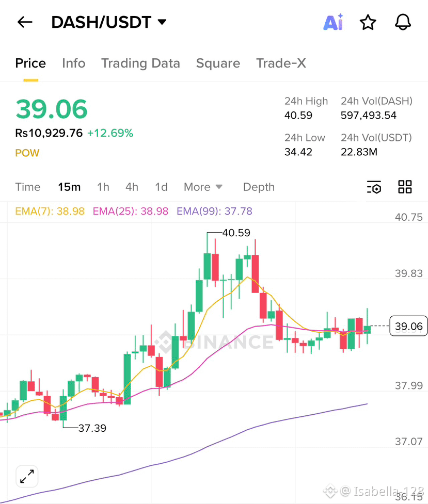
Task: Expand the More timeframes dropdown
Action: pyautogui.click(x=203, y=187)
